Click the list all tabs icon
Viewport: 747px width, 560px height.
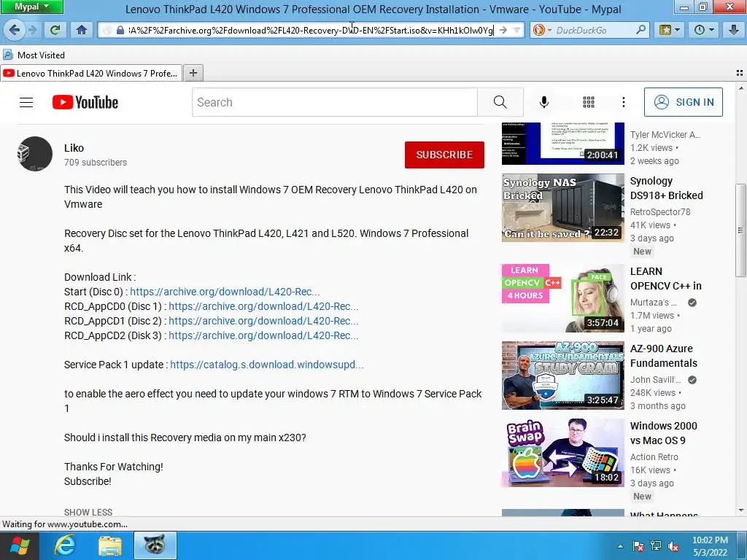pyautogui.click(x=740, y=73)
